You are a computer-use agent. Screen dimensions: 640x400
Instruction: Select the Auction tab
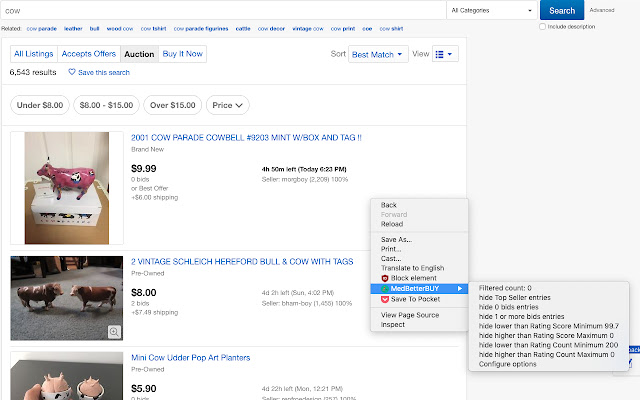point(139,54)
